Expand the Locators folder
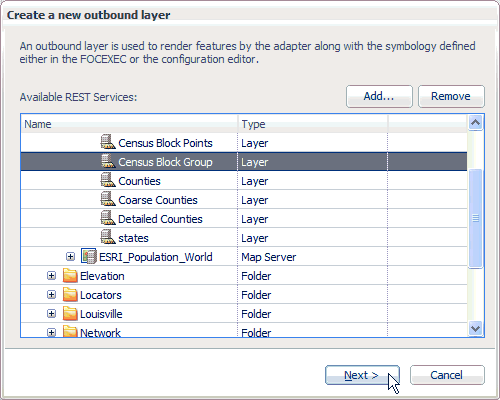Screen dimensions: 500x400 point(51,295)
